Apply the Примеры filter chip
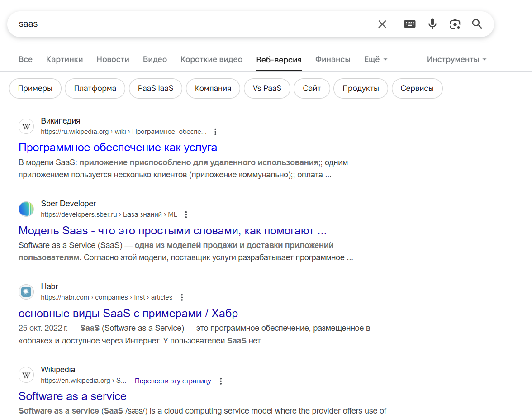This screenshot has height=419, width=532. click(x=35, y=89)
